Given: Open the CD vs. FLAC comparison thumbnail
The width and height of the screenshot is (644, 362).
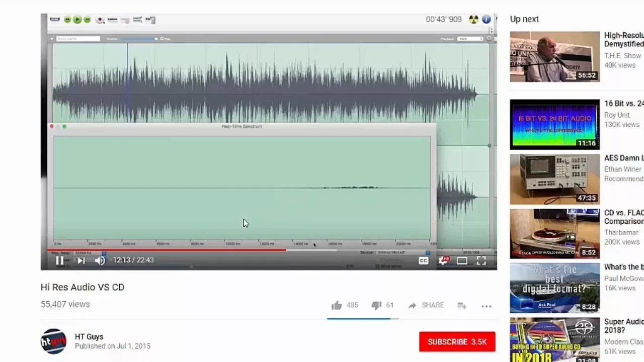Looking at the screenshot, I should pyautogui.click(x=554, y=234).
